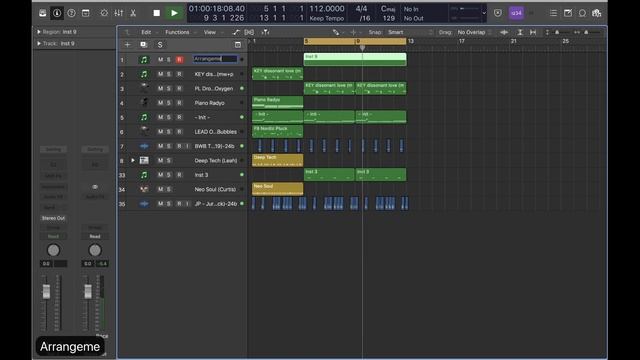
Task: Toggle horizontal auto zoom icon
Action: (x=533, y=32)
